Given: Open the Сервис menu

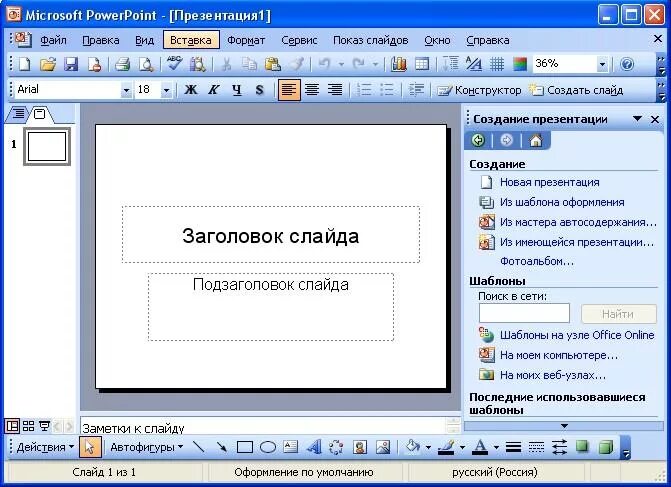Looking at the screenshot, I should (x=299, y=40).
